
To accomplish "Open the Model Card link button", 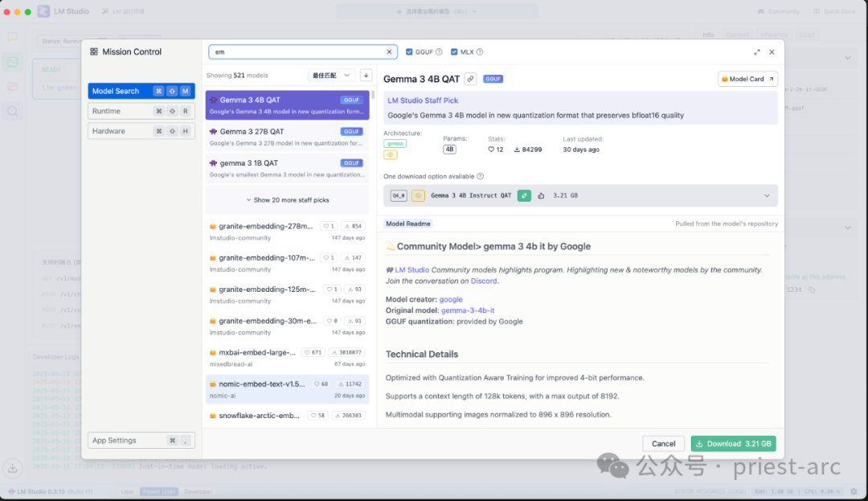I will pos(747,79).
